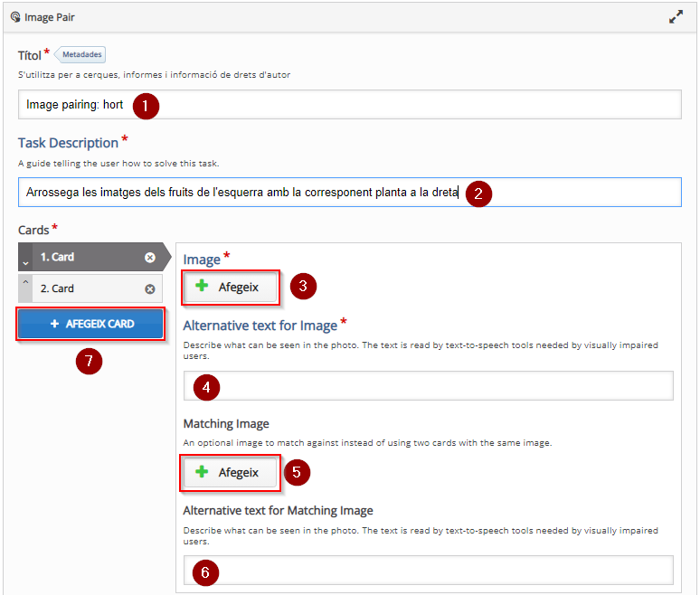Click the 'Matching Image' heading
This screenshot has width=700, height=595.
226,423
